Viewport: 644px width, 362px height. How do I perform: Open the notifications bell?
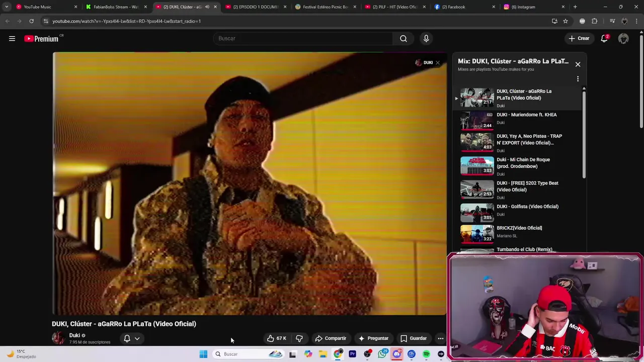click(605, 39)
